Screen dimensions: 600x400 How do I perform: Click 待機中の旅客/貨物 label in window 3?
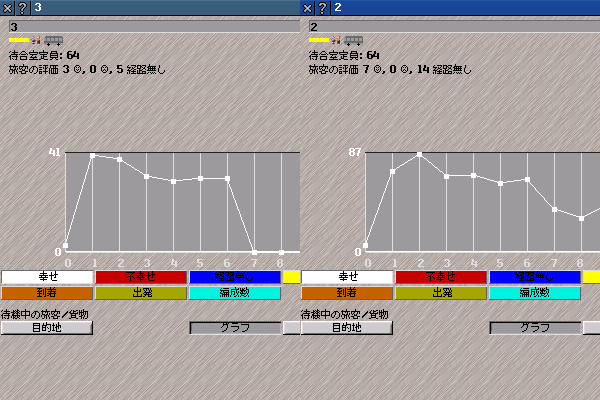click(x=45, y=314)
